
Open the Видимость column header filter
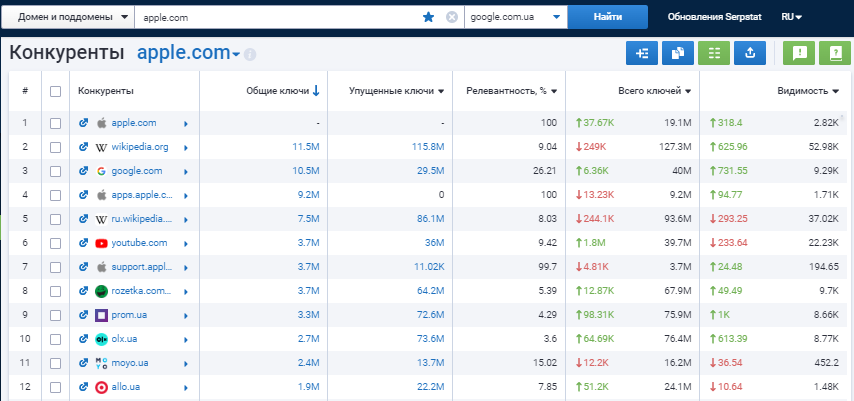(808, 92)
